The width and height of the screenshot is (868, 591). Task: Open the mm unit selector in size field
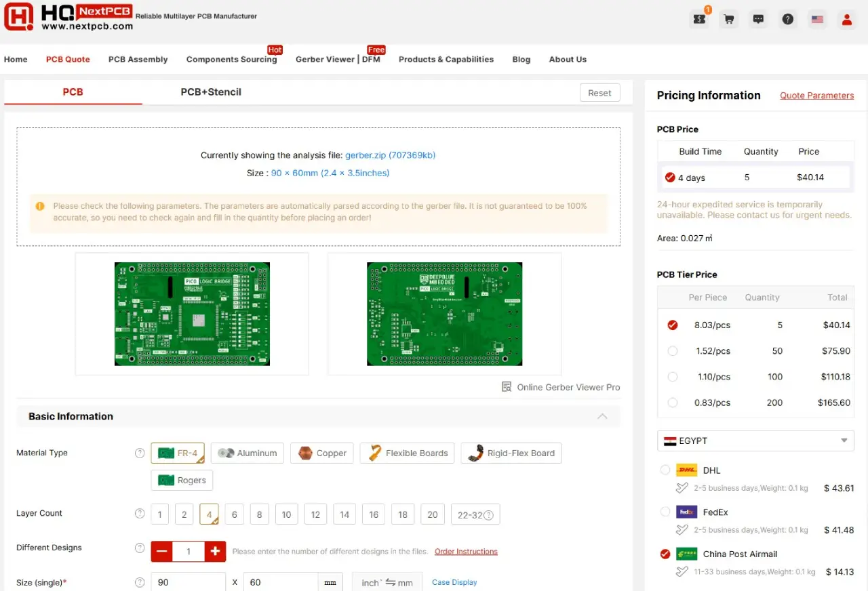(330, 582)
